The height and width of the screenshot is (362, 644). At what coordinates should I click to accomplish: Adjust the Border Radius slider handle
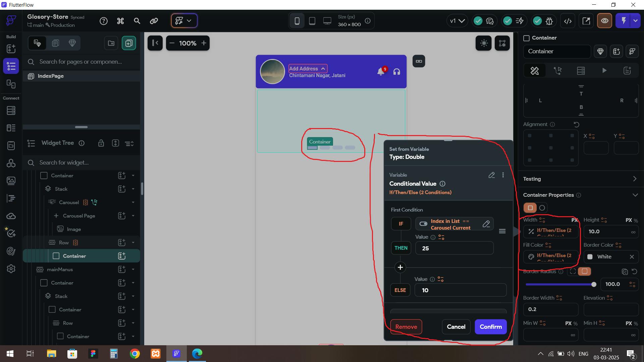594,284
